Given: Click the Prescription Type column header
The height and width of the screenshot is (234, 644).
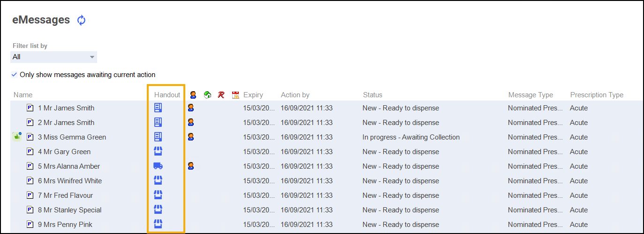Looking at the screenshot, I should (x=597, y=95).
